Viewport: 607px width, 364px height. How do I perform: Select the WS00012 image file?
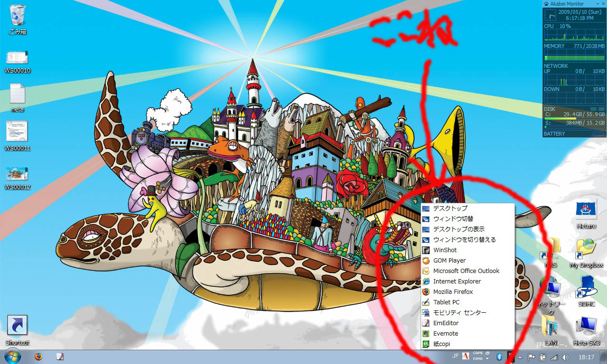(17, 178)
